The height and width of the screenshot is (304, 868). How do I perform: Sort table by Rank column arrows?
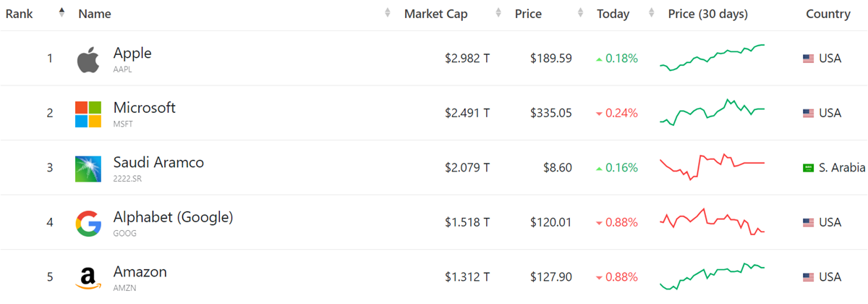click(61, 13)
